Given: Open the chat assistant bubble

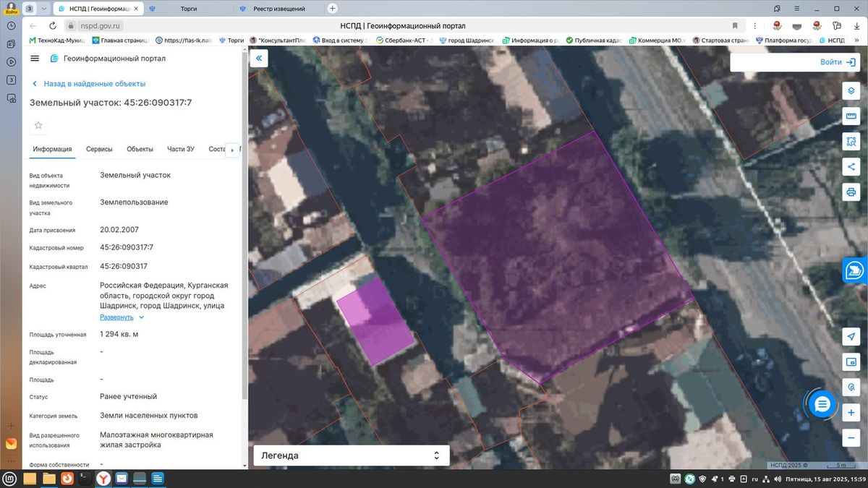Looking at the screenshot, I should click(x=822, y=405).
